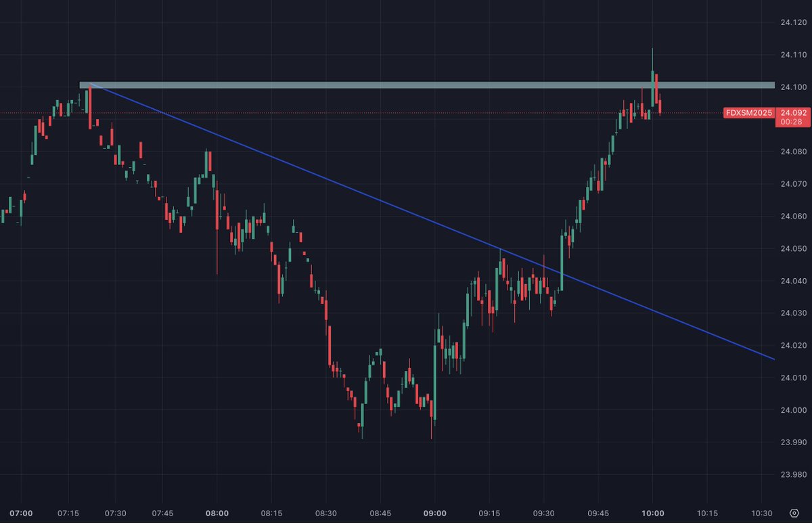Click the 24.070 price axis label
Screen dimensions: 812x523
[x=793, y=184]
